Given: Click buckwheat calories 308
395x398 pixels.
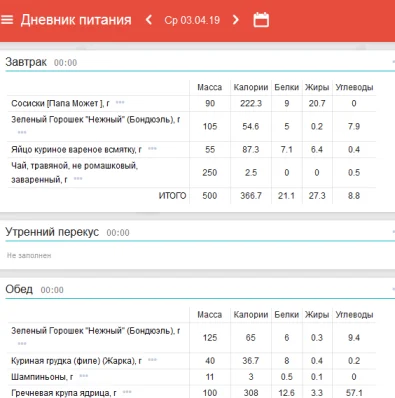Looking at the screenshot, I should click(x=251, y=393).
